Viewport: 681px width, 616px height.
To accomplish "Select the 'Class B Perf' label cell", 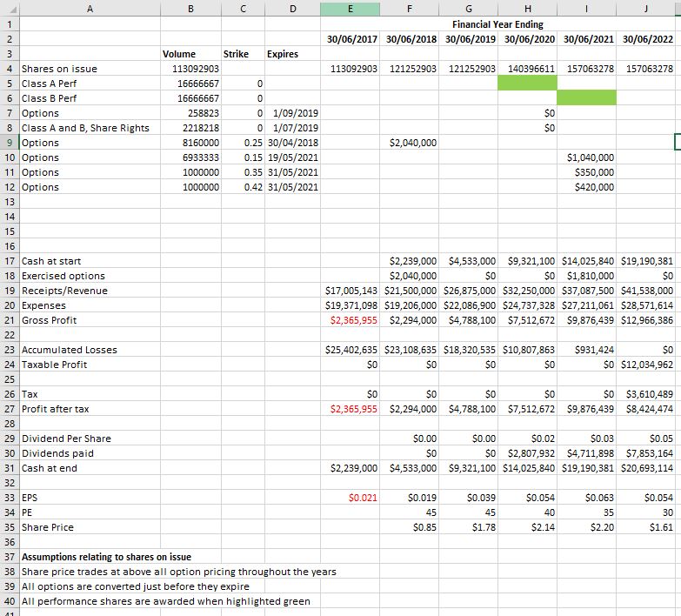I will point(90,98).
